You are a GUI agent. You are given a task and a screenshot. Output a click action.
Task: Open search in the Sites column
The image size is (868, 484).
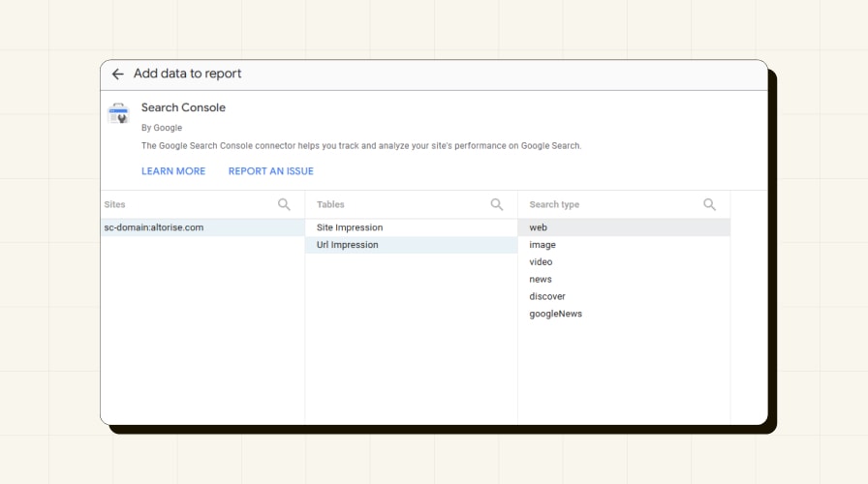pyautogui.click(x=284, y=204)
